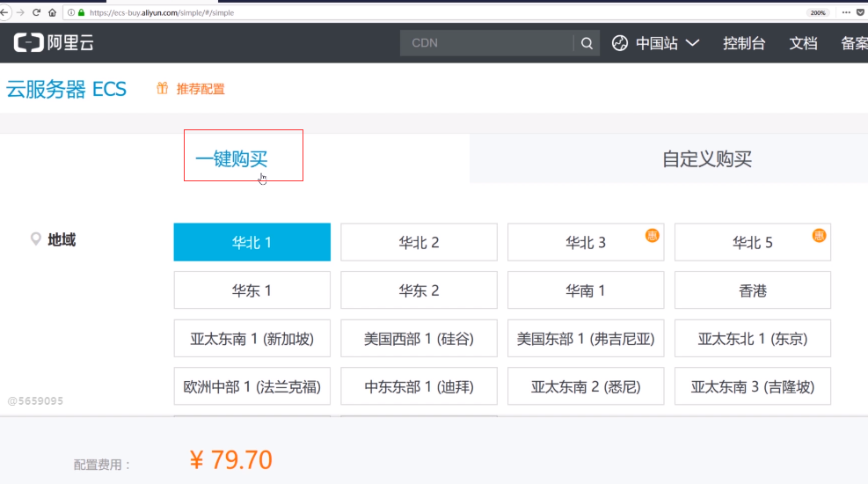
Task: Open the 文档 documentation link
Action: tap(803, 43)
